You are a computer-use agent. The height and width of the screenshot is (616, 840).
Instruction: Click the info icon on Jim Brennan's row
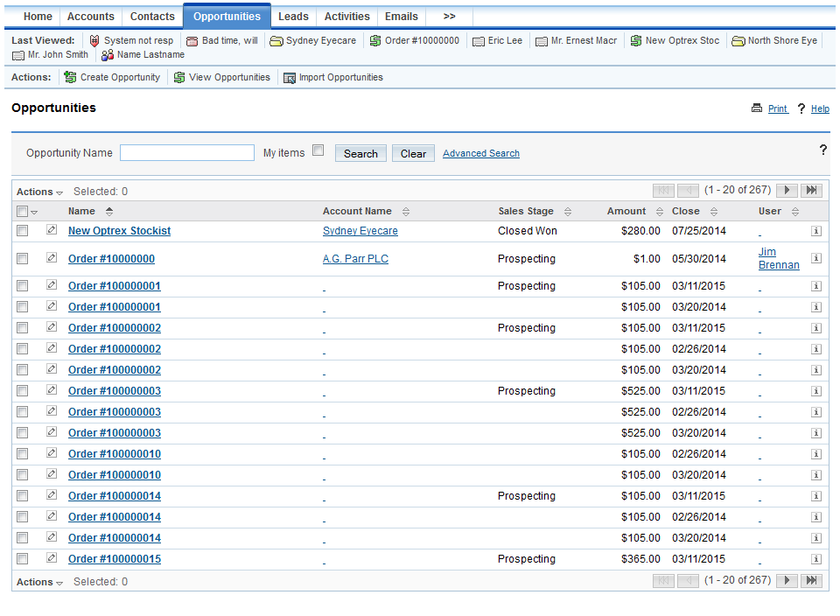815,258
